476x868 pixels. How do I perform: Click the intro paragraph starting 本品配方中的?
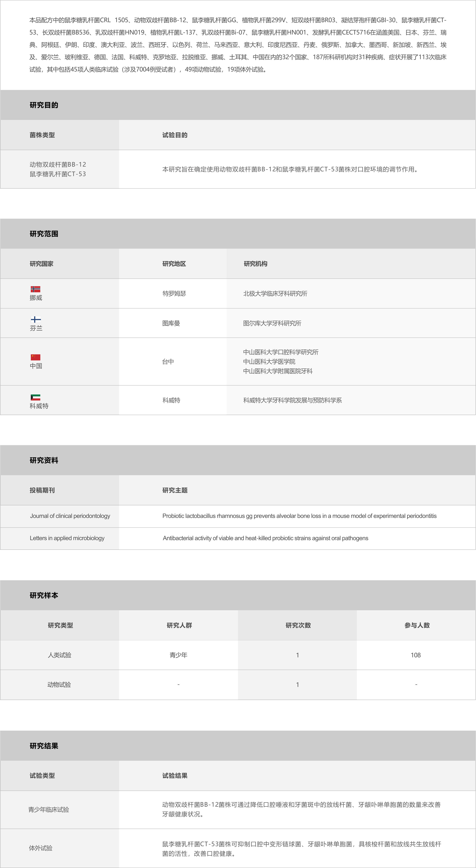(238, 45)
